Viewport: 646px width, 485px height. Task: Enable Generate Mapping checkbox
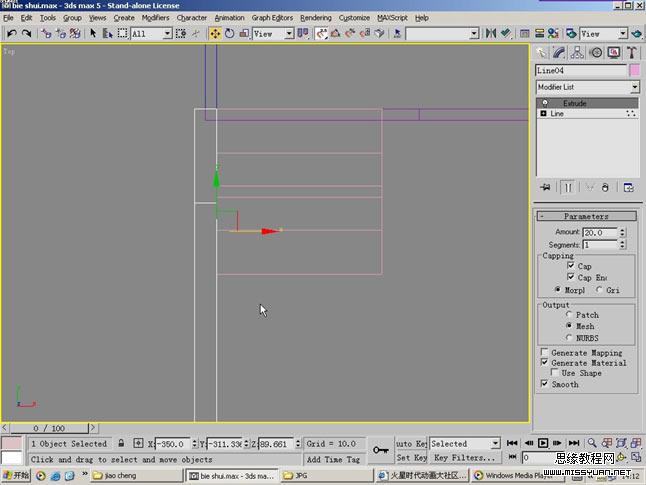click(x=544, y=352)
